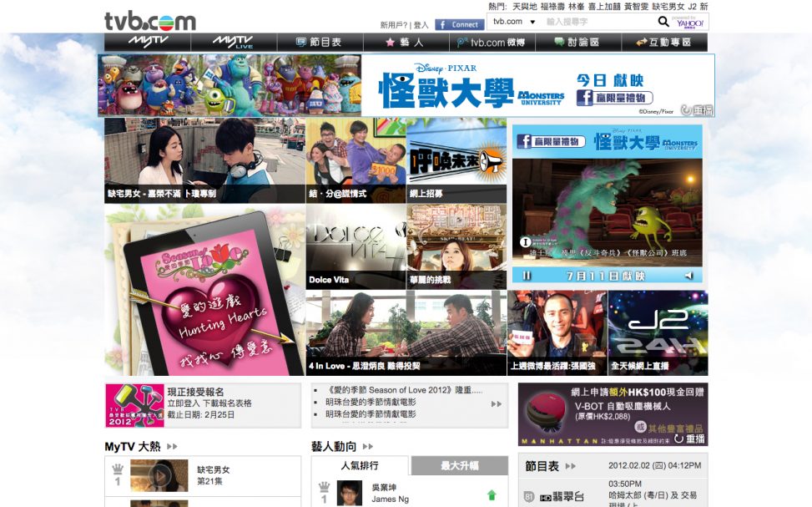
Task: Open the 討論區 navigation tab
Action: (x=578, y=42)
